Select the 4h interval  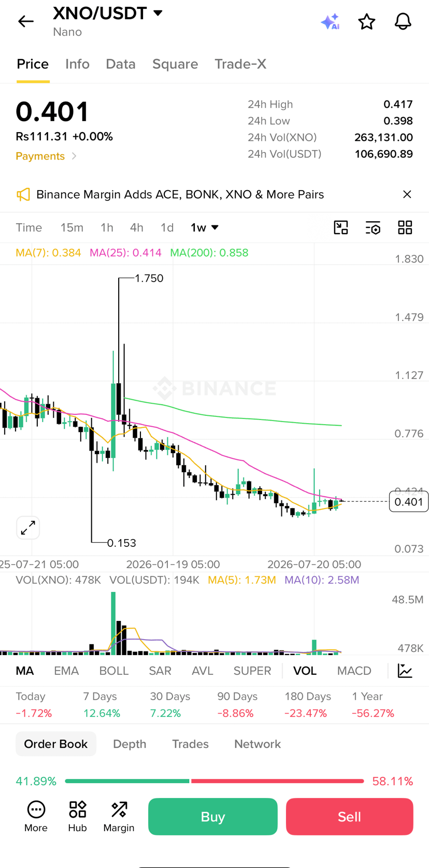[137, 228]
